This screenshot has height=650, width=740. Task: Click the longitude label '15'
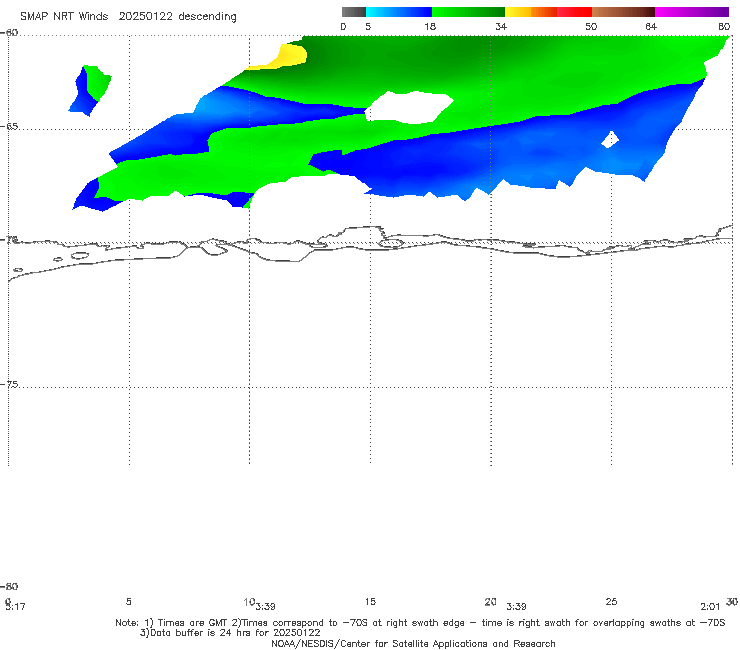tap(370, 601)
